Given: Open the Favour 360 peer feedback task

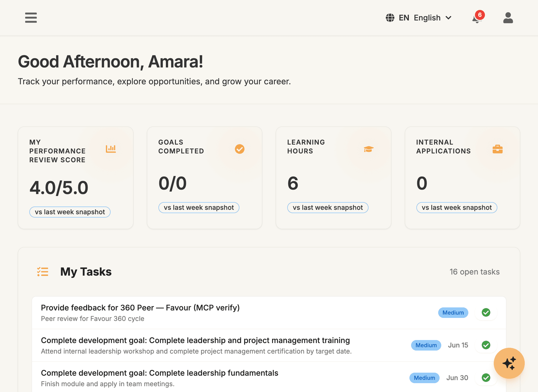Looking at the screenshot, I should click(x=140, y=308).
